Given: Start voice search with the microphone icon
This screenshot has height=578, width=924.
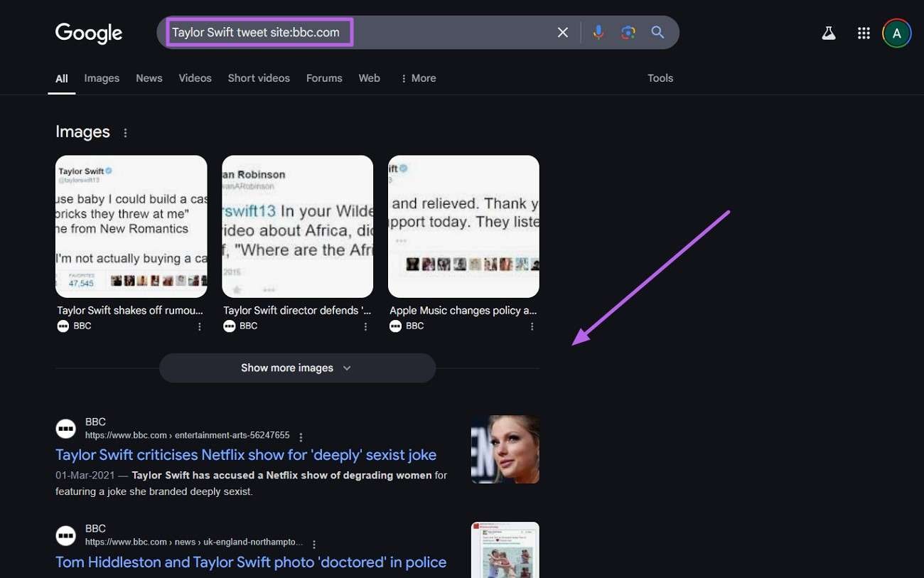Looking at the screenshot, I should [598, 33].
